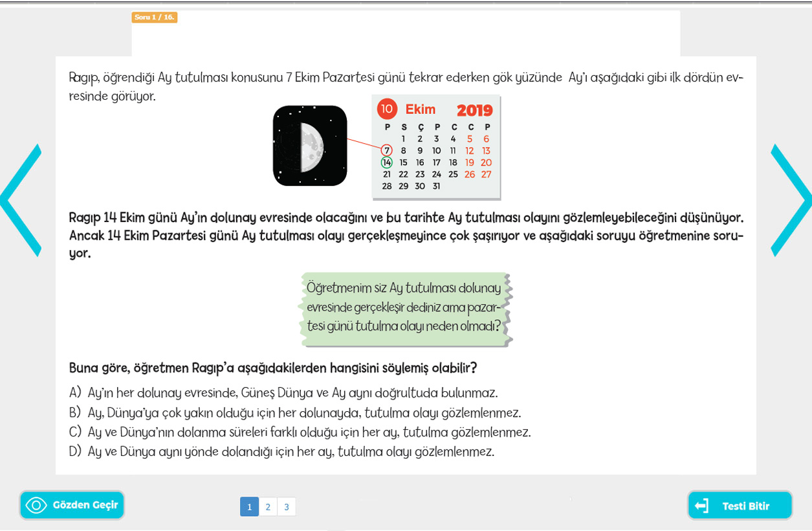
Task: Choose answer option C about dolanma süreleri
Action: point(300,432)
